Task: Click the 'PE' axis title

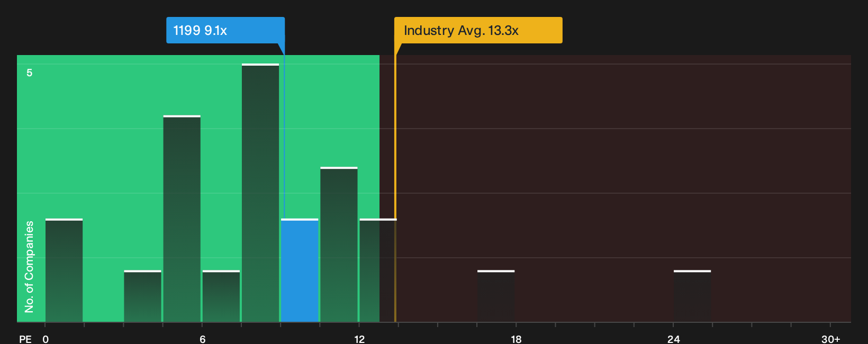Action: (x=25, y=339)
